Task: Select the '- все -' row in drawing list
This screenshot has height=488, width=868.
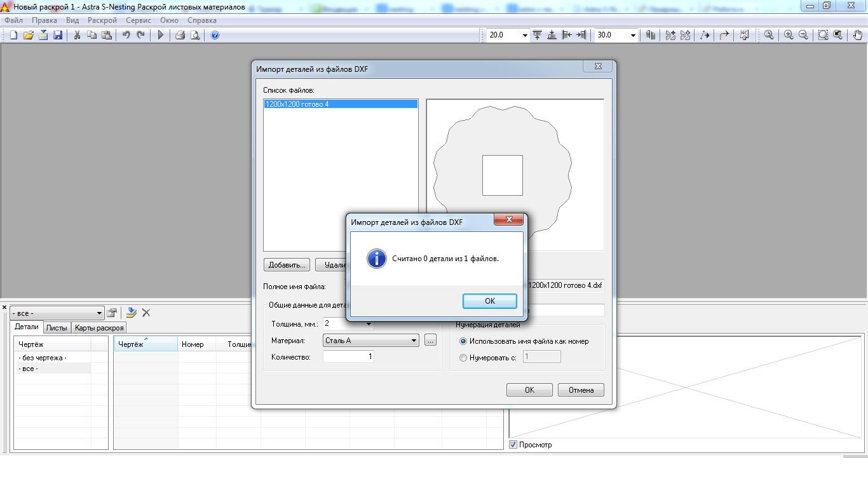Action: (53, 369)
